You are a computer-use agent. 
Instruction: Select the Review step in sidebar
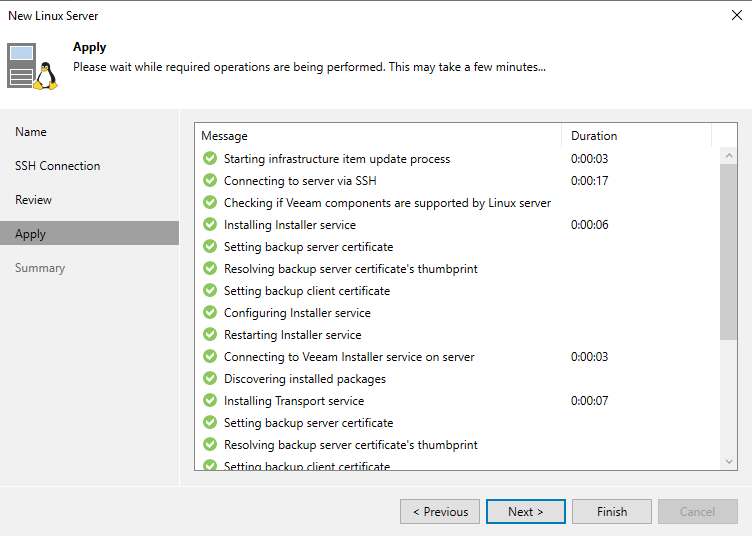click(34, 200)
